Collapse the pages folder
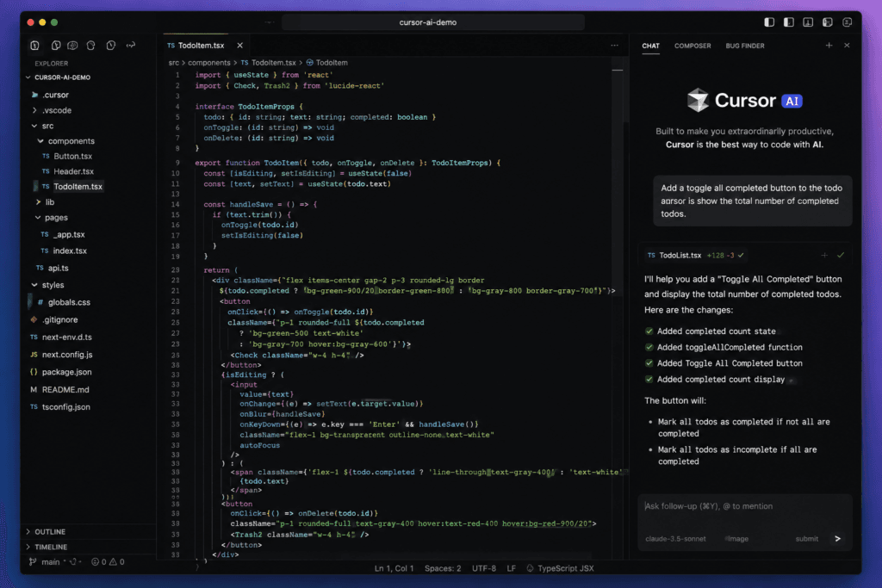Image resolution: width=882 pixels, height=588 pixels. click(38, 218)
